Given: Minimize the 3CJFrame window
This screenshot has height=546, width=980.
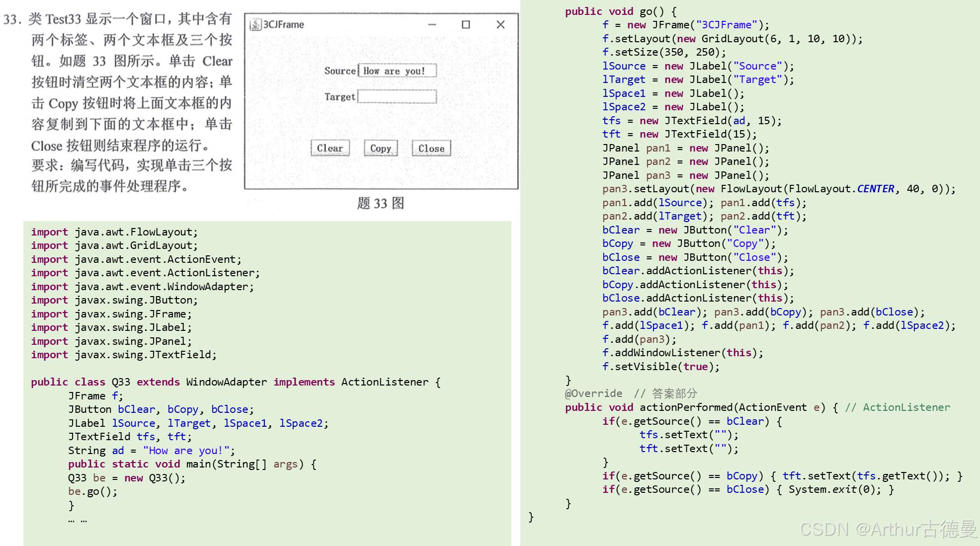Looking at the screenshot, I should (x=432, y=24).
